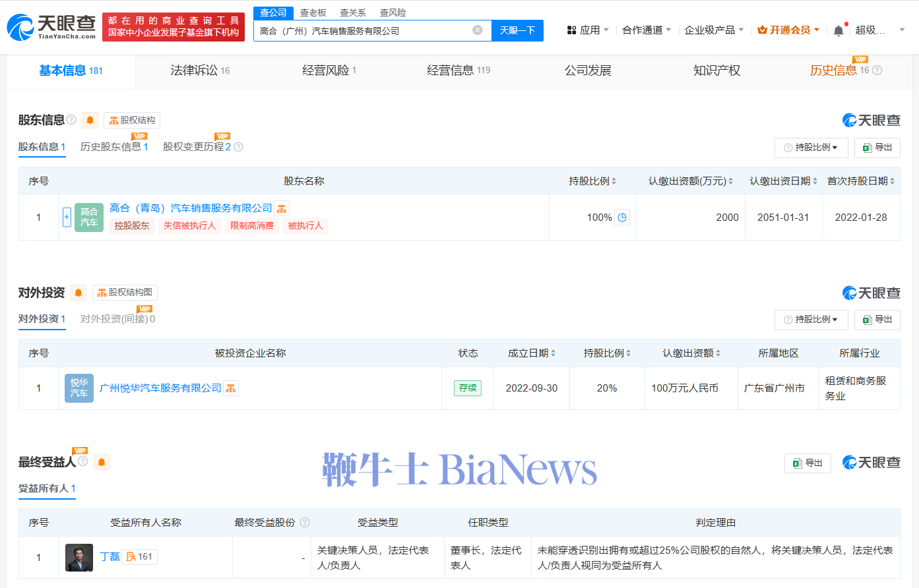Open 高合（青岛）汽车销售服务有限公司 link
Image resolution: width=919 pixels, height=588 pixels.
pyautogui.click(x=191, y=208)
